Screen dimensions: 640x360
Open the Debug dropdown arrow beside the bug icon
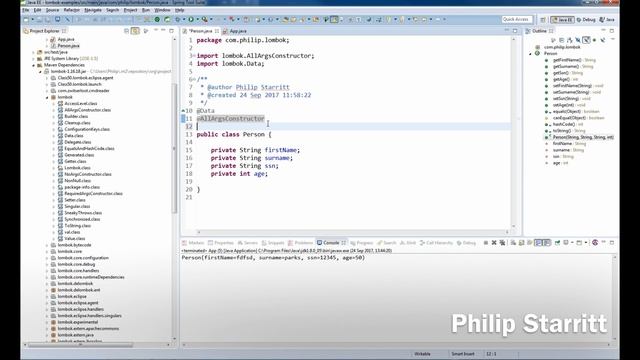click(184, 19)
